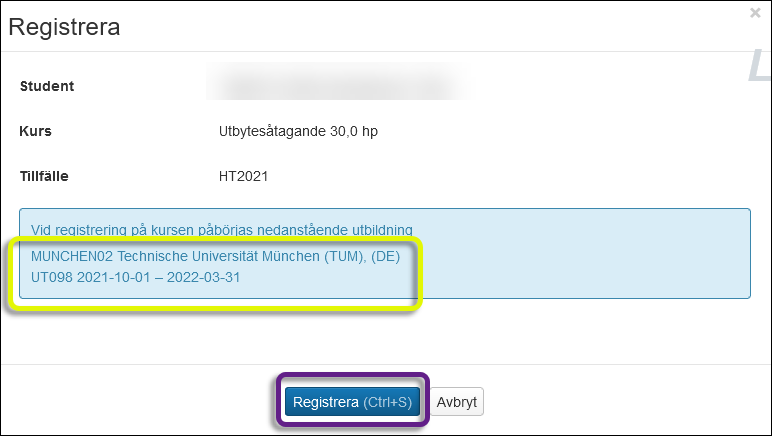Click the (Ctrl+S) shortcut hint on Registrera
Screen dimensions: 772x436
(387, 402)
